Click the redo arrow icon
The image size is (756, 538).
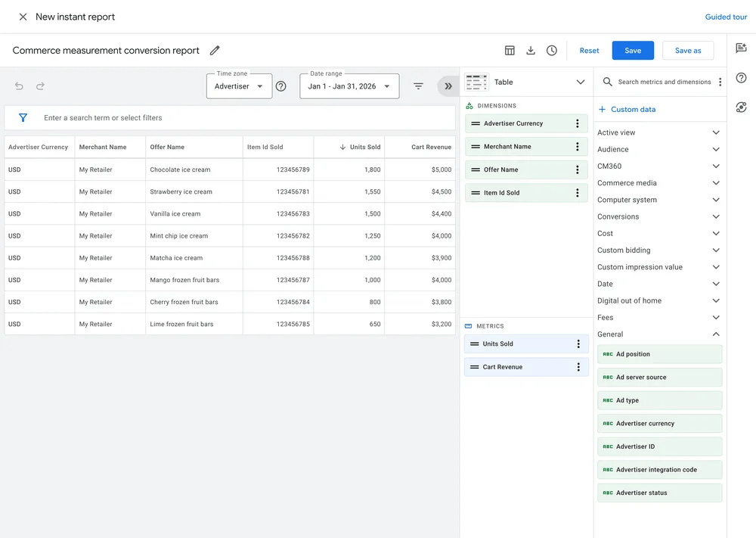(40, 86)
